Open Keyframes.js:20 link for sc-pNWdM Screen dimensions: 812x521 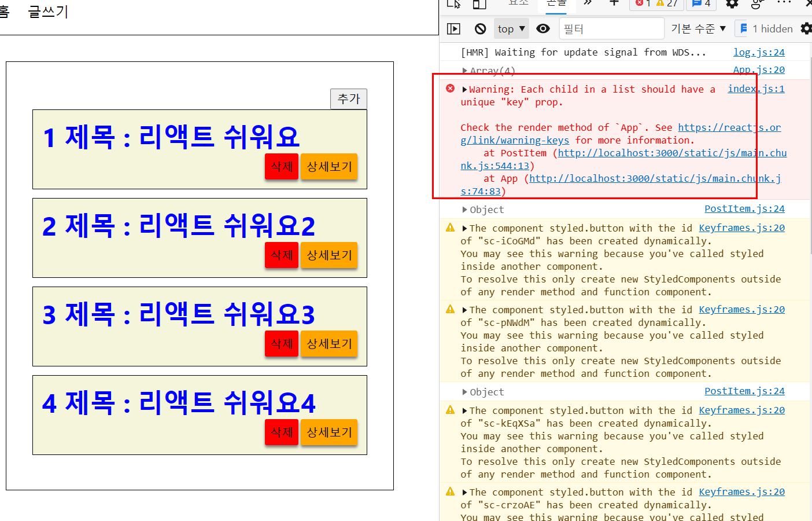click(x=741, y=309)
